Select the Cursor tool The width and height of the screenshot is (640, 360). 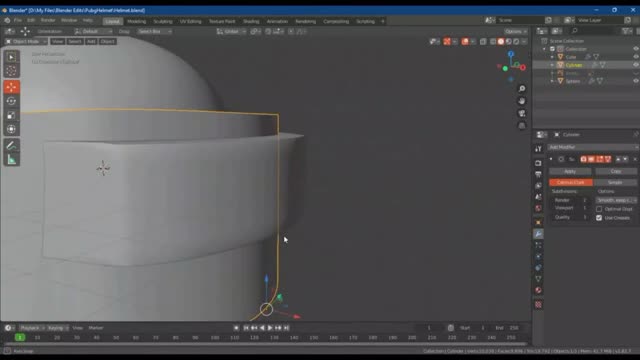point(11,71)
